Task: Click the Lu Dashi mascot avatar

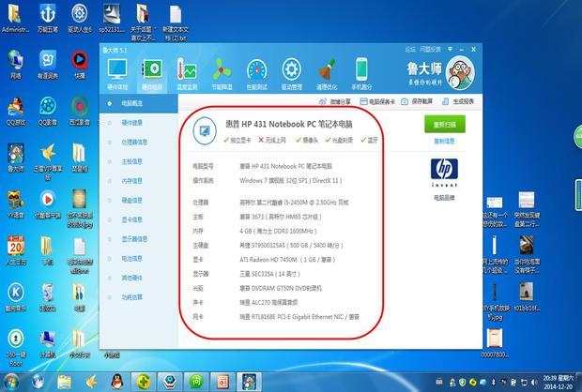Action: [x=460, y=73]
